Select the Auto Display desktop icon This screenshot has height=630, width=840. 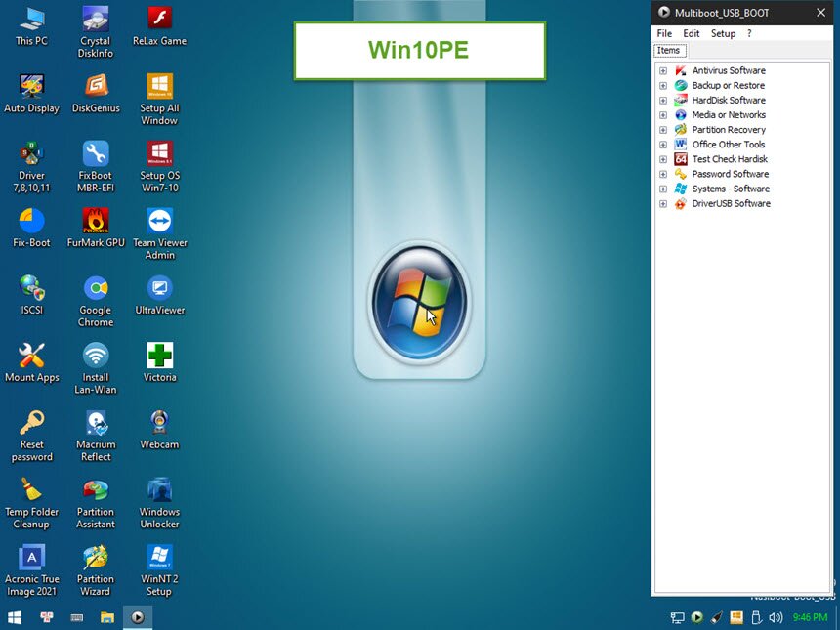pos(31,94)
